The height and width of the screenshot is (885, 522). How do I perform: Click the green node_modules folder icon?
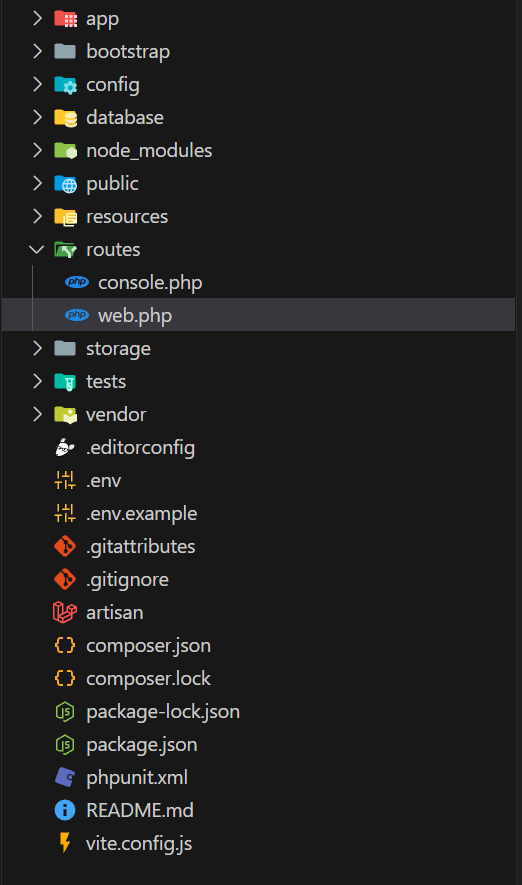[x=65, y=151]
